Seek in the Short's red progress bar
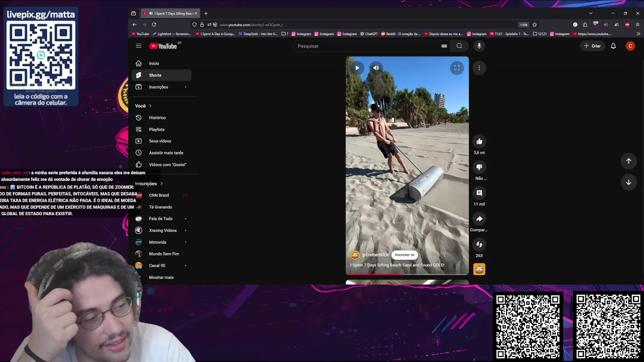The width and height of the screenshot is (644, 362). (407, 274)
